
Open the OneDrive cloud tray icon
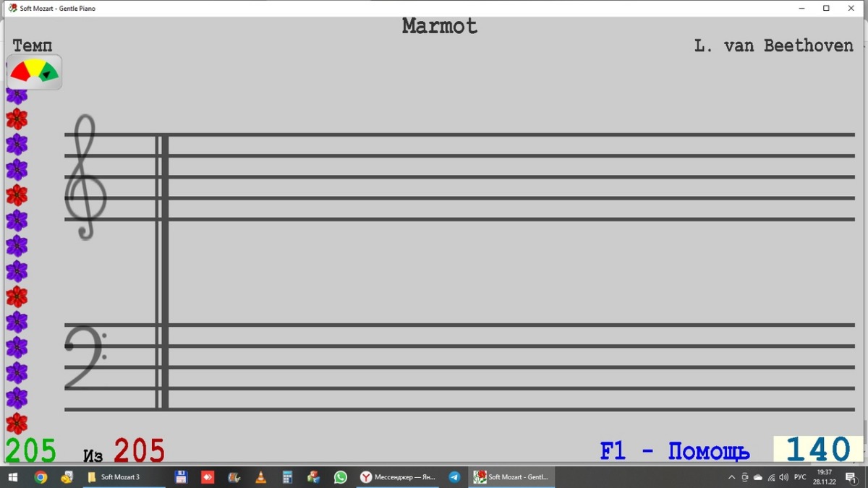pos(757,477)
